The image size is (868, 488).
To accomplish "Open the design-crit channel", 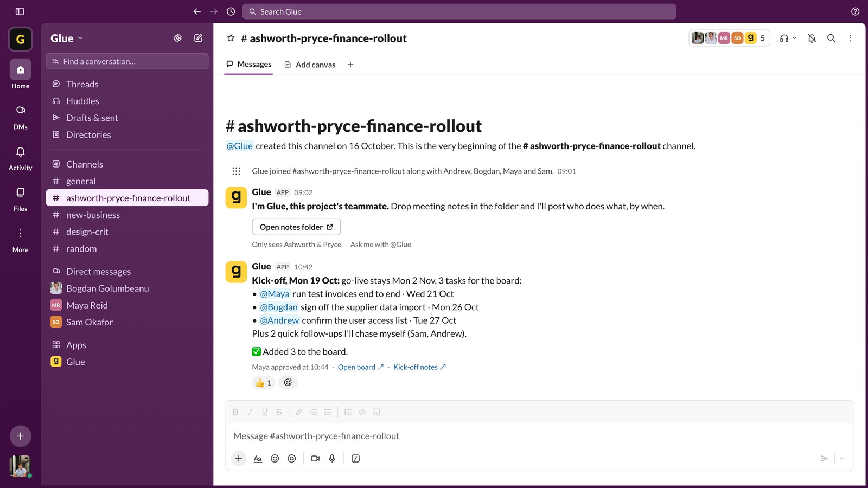I will click(127, 232).
